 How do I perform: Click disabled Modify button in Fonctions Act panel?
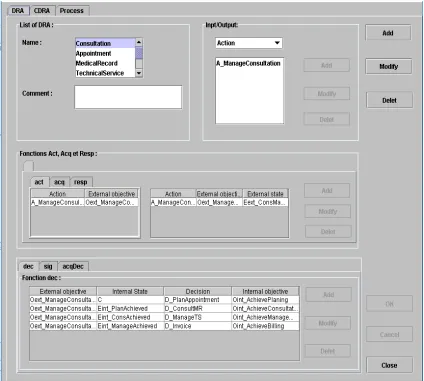click(x=328, y=211)
